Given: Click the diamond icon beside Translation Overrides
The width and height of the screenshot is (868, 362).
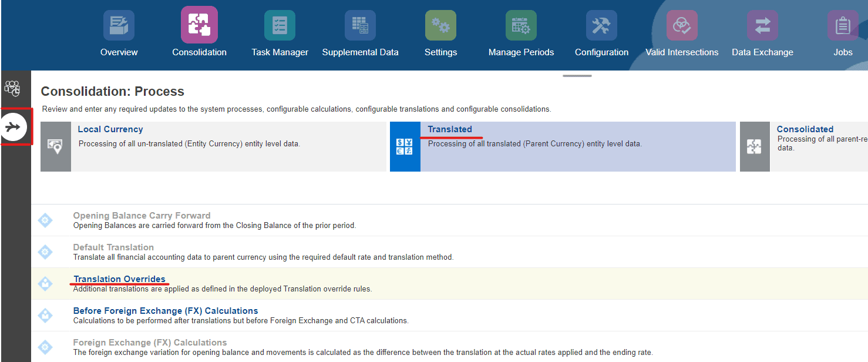Looking at the screenshot, I should 45,284.
